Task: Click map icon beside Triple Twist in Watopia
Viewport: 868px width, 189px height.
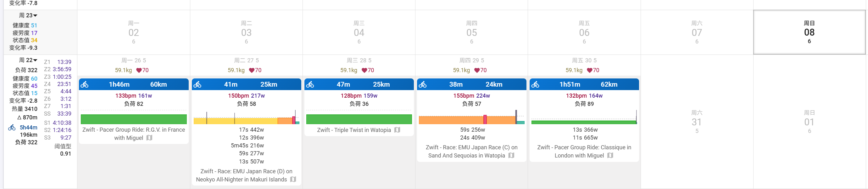Action: pyautogui.click(x=397, y=130)
